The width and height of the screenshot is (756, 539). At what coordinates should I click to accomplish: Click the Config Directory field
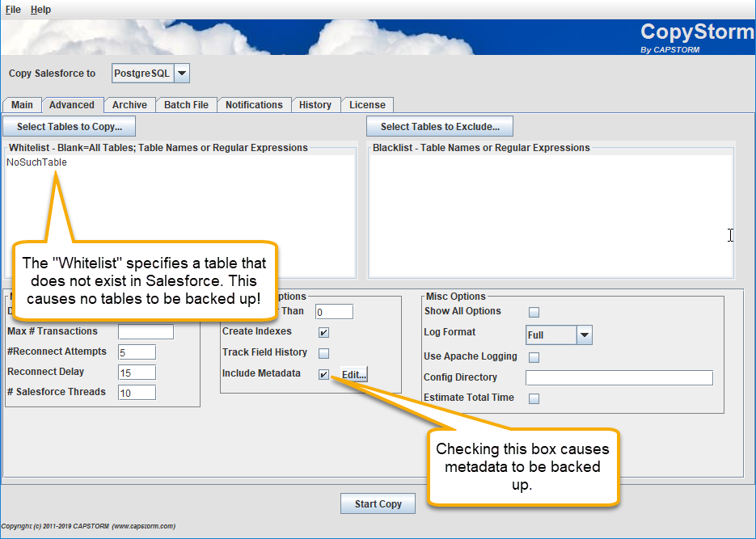click(x=619, y=377)
